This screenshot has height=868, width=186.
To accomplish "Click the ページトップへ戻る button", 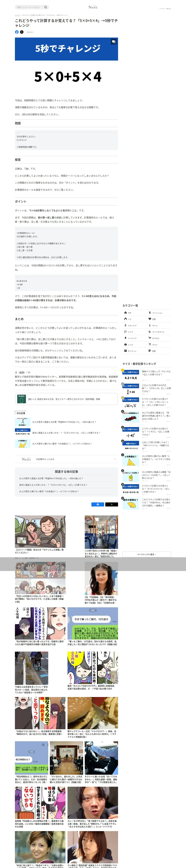I will click(x=146, y=554).
